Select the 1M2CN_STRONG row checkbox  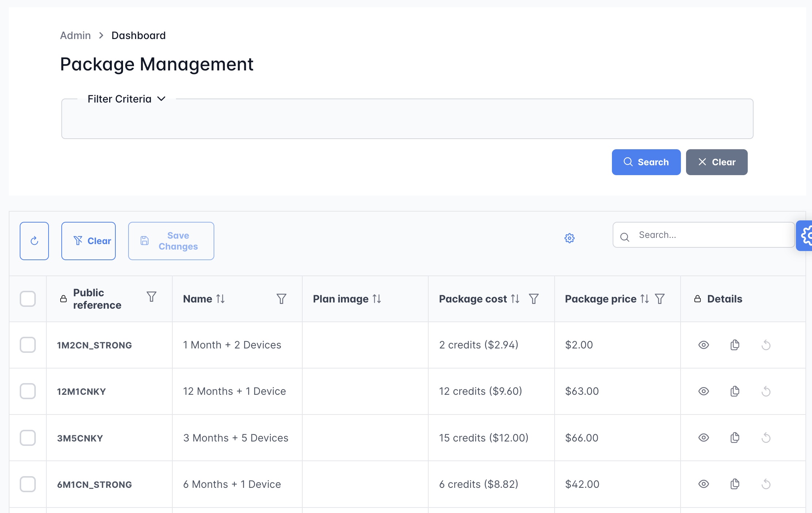pyautogui.click(x=28, y=345)
